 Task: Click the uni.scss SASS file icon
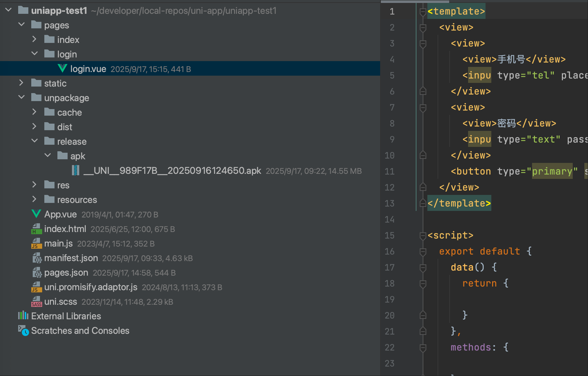36,301
